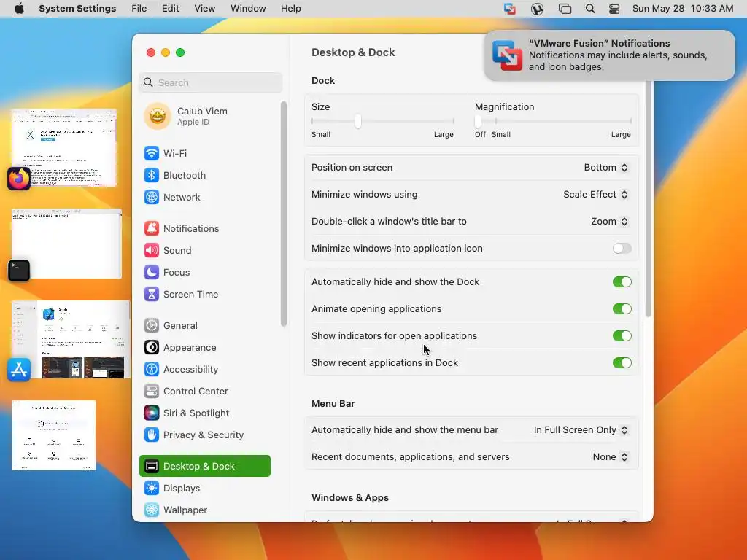Open the VMware Fusion notification banner
This screenshot has width=747, height=560.
coord(609,55)
